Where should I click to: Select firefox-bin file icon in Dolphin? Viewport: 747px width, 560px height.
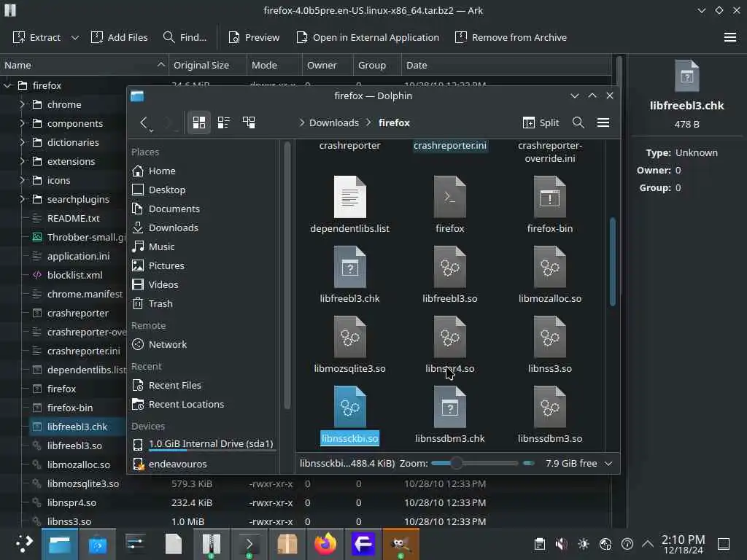point(550,197)
